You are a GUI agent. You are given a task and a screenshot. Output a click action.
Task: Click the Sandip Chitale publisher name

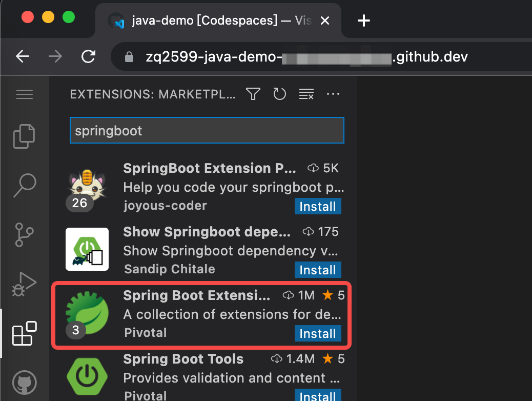pyautogui.click(x=170, y=269)
